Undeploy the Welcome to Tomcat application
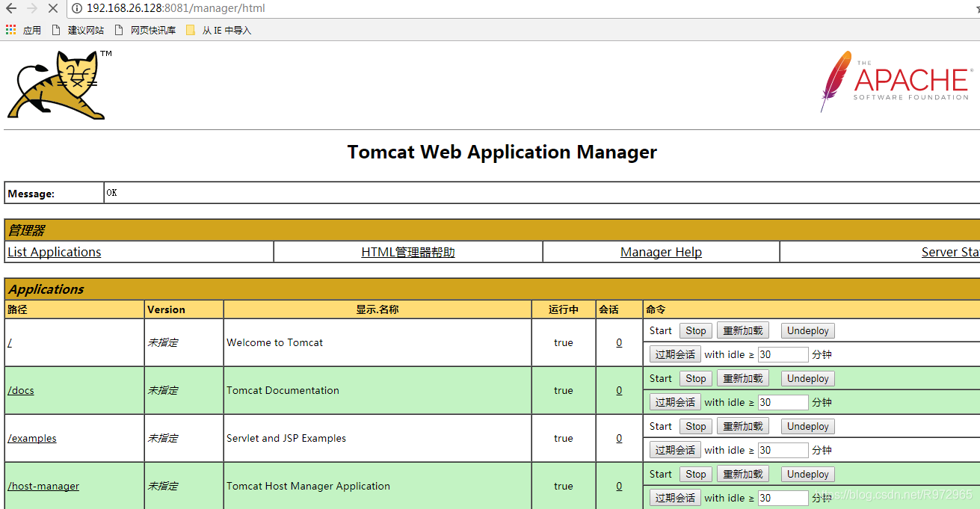 pyautogui.click(x=808, y=330)
